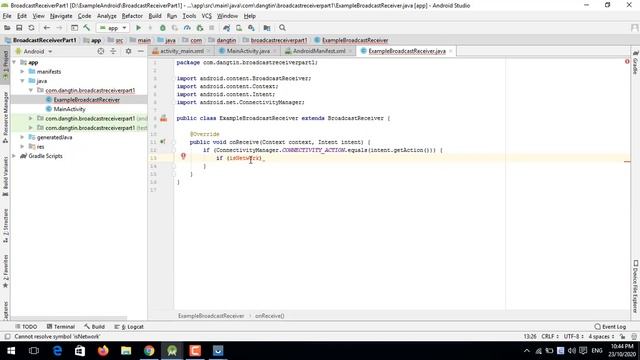Open Device File Explorer side panel
The width and height of the screenshot is (640, 360).
pyautogui.click(x=636, y=287)
